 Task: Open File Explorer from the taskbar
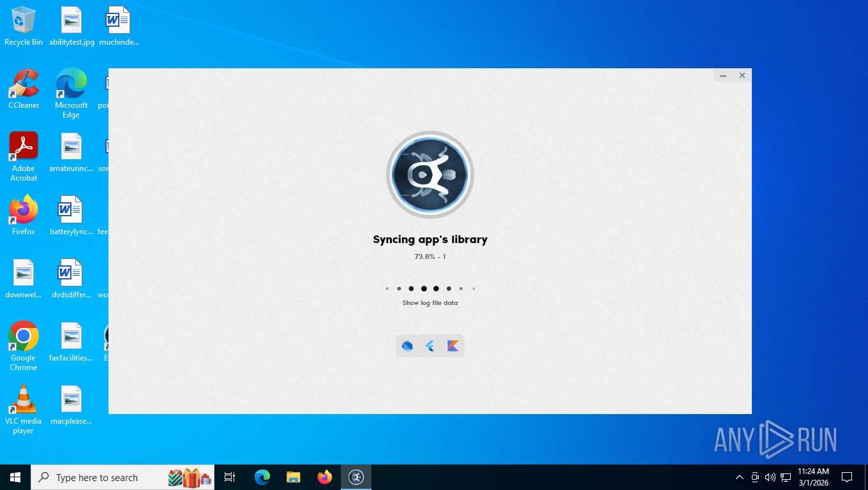pos(294,477)
